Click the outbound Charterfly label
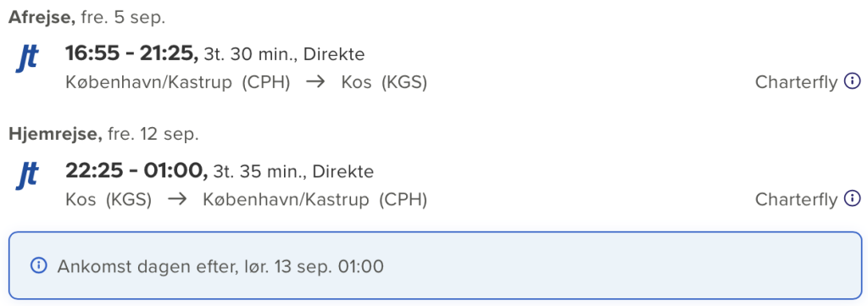Screen dimensions: 868x306 click(x=796, y=82)
